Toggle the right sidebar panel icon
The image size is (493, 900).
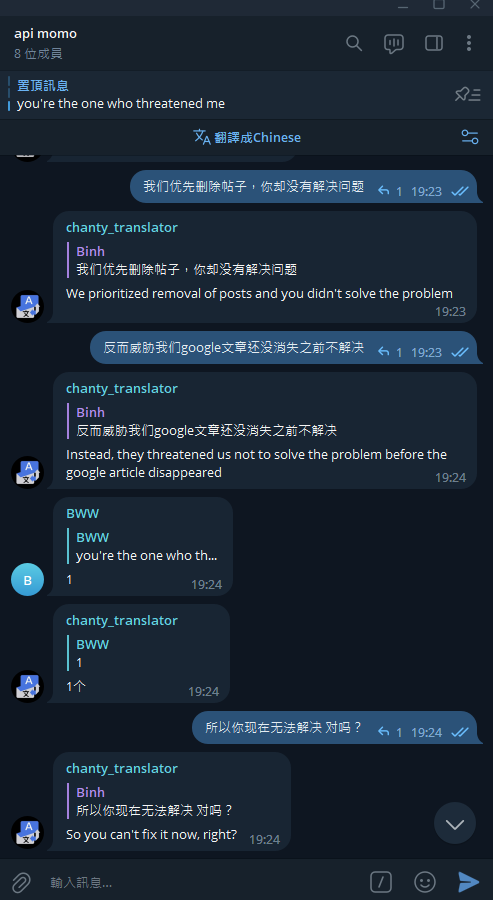pyautogui.click(x=433, y=44)
